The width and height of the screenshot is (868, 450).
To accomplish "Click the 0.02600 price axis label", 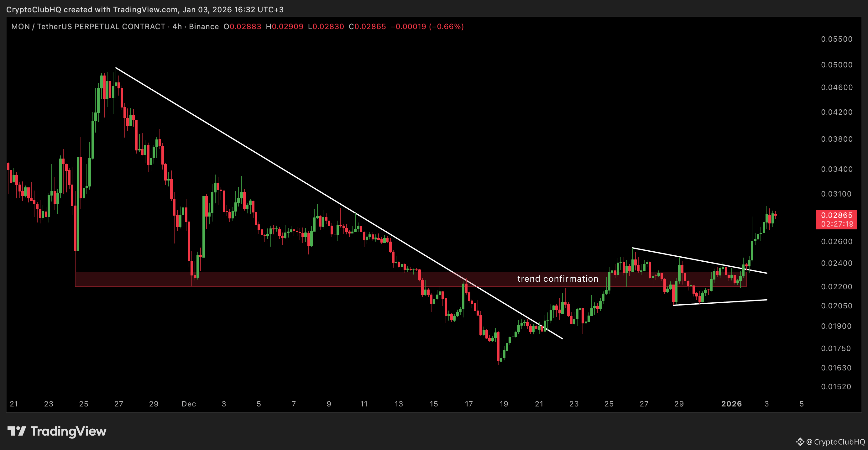I will [837, 241].
